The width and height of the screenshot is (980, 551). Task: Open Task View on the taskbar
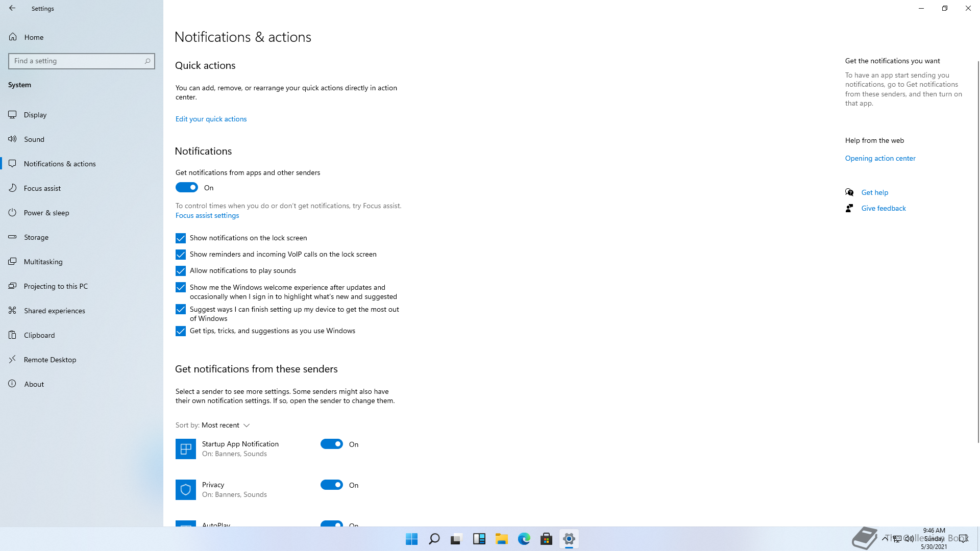tap(456, 539)
